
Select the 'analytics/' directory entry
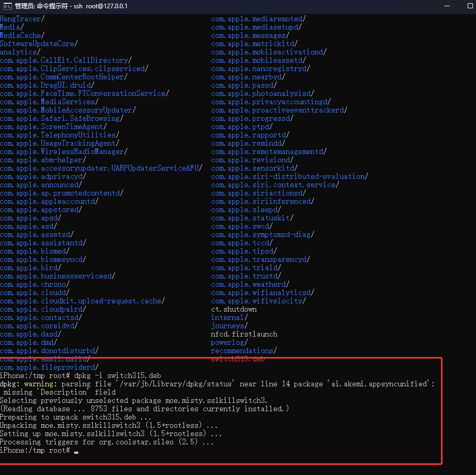[20, 52]
